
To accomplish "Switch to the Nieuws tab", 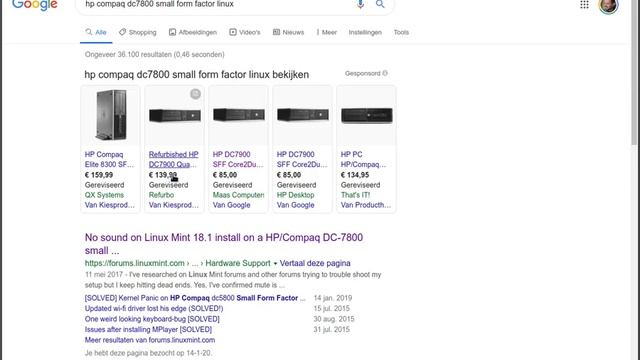I will tap(289, 32).
